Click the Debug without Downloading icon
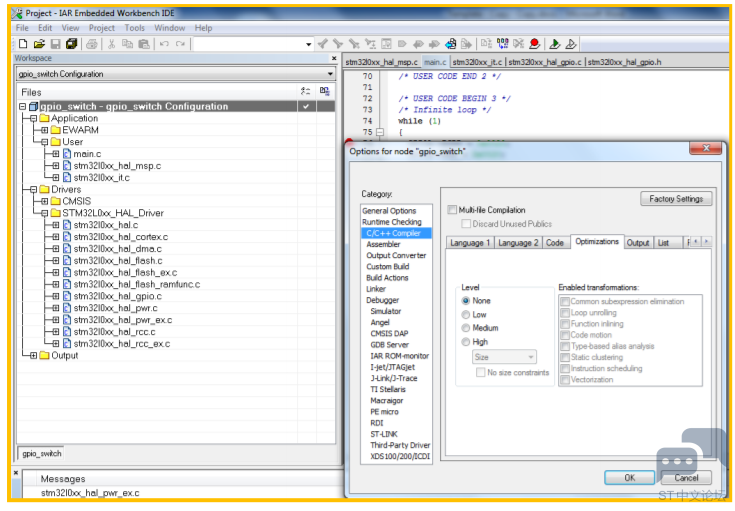Viewport: 735px width, 511px height. 571,44
